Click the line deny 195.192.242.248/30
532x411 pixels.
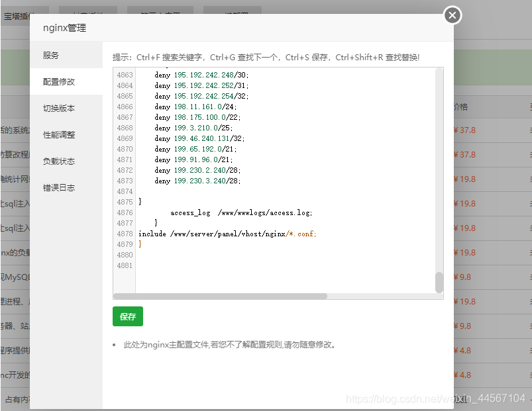[201, 75]
